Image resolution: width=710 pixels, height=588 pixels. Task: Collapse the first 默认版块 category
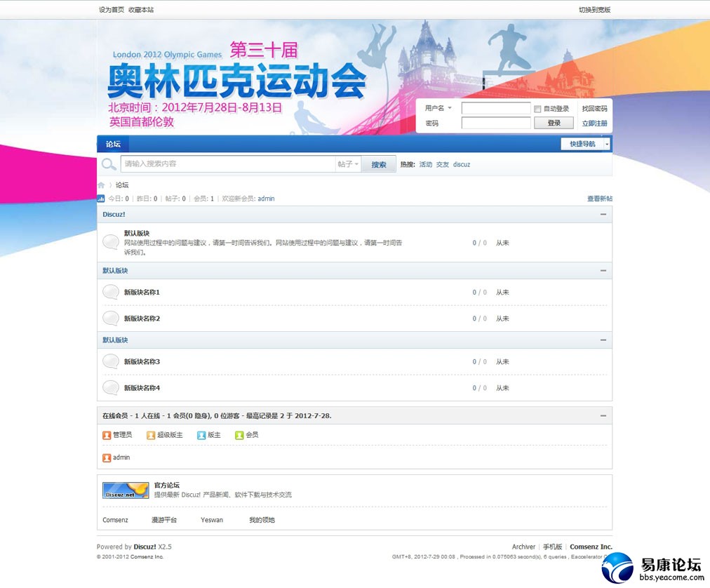(x=603, y=270)
